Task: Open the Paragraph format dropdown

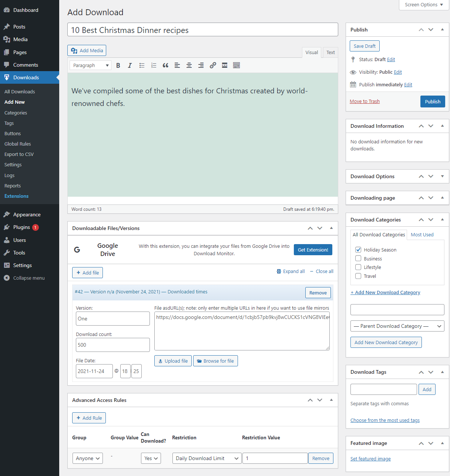Action: click(x=90, y=66)
